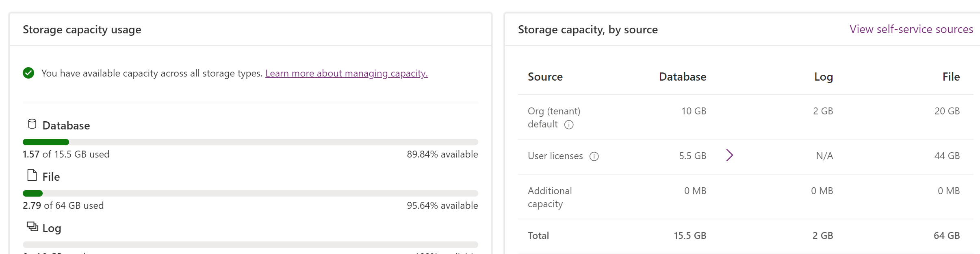Select the Log column header

point(823,77)
